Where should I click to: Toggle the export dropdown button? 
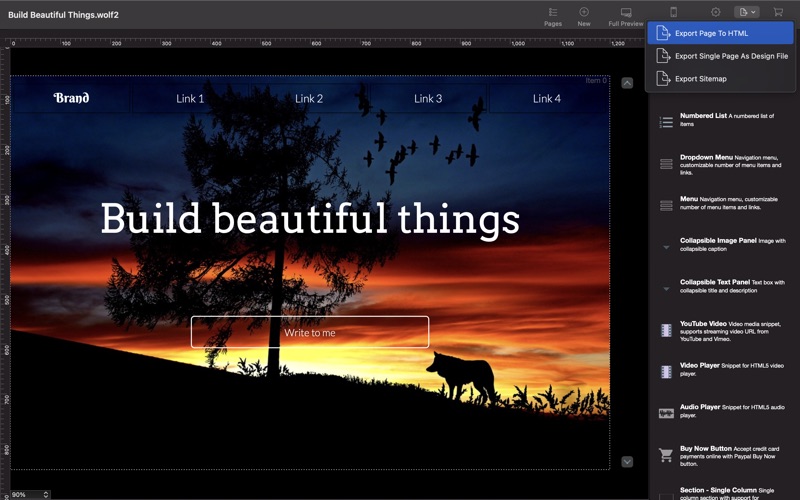(x=747, y=12)
